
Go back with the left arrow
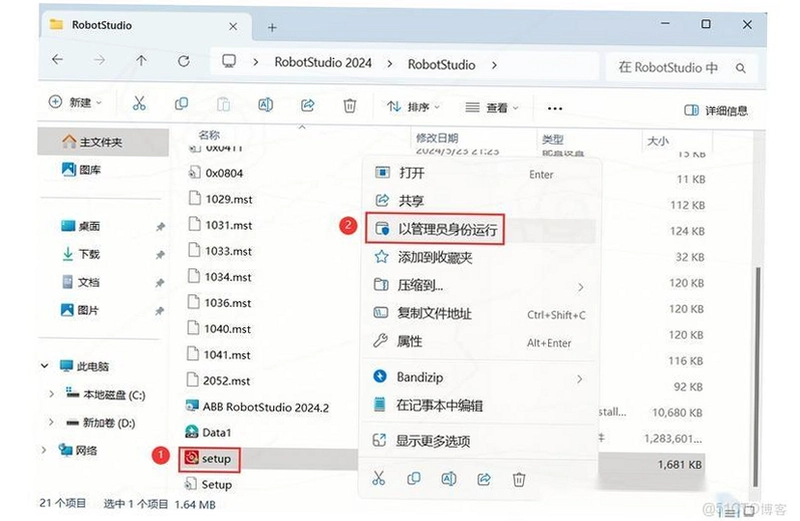[58, 60]
